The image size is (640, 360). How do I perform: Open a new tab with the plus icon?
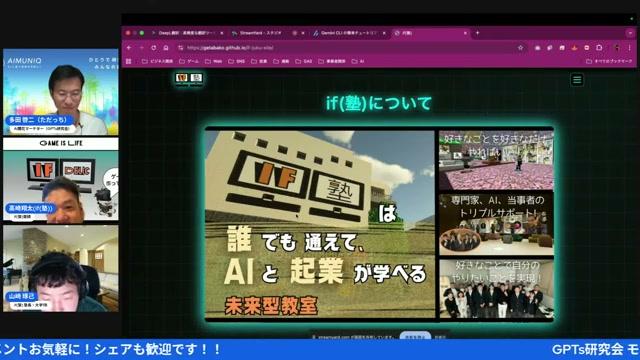click(x=477, y=33)
